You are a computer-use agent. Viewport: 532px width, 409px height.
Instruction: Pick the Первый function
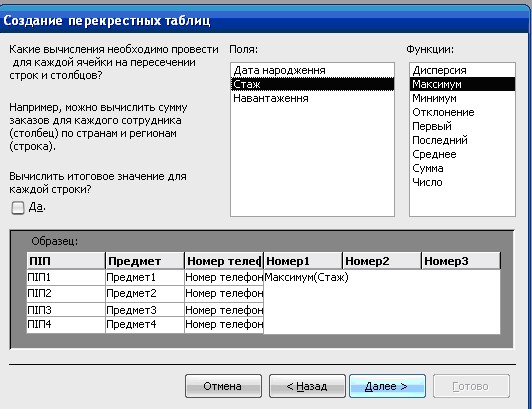462,126
